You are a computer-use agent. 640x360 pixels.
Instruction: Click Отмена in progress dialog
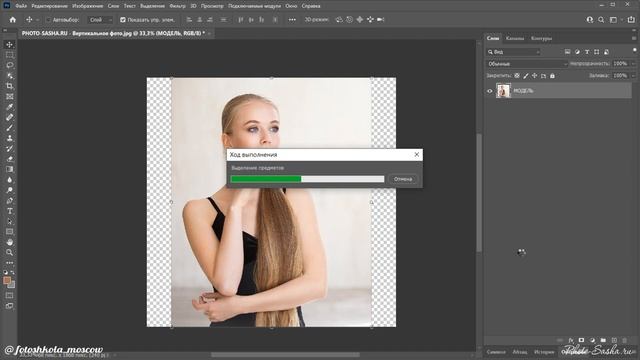point(403,179)
